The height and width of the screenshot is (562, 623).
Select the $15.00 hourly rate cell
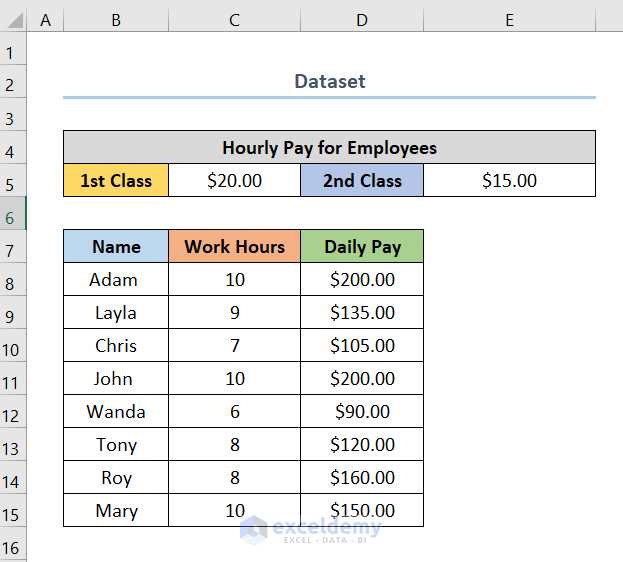tap(510, 180)
